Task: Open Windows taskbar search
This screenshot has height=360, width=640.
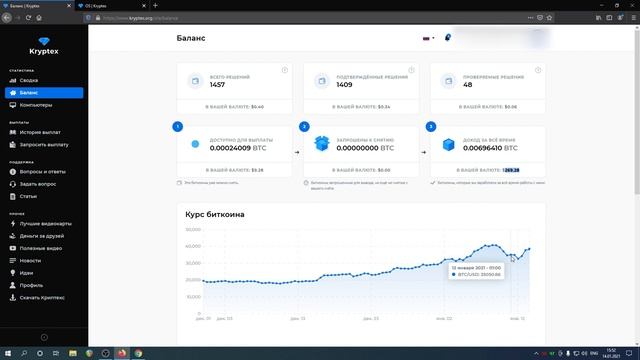Action: tap(24, 353)
